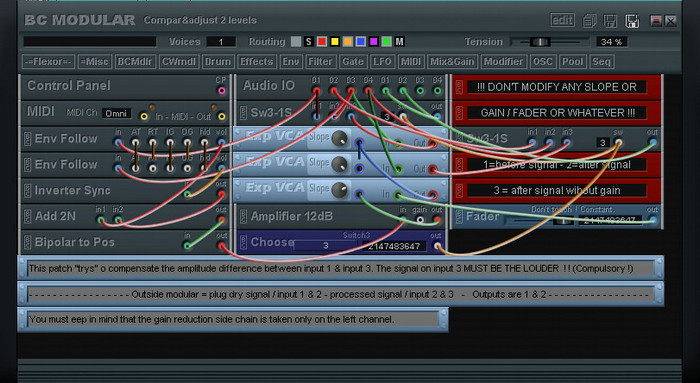The height and width of the screenshot is (383, 700).
Task: Open the Seq module menu
Action: (x=601, y=62)
